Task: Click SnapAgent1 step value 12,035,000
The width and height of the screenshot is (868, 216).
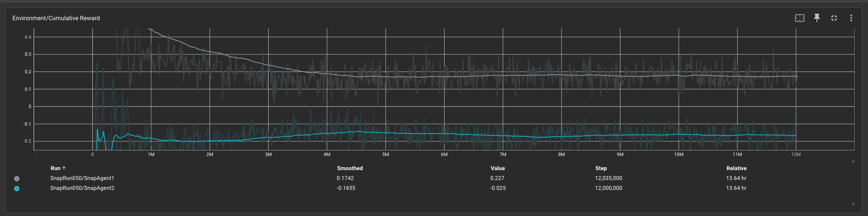Action: tap(608, 178)
